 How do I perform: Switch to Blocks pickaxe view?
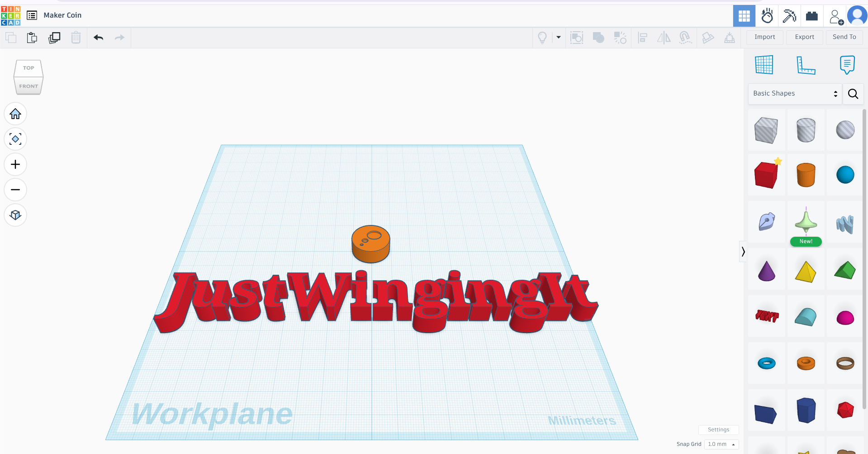(789, 16)
